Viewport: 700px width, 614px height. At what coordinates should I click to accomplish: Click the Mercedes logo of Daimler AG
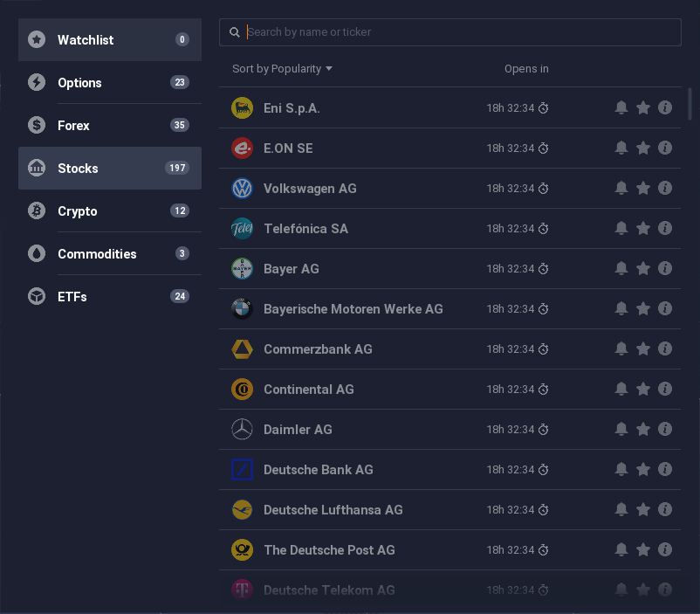pos(242,429)
